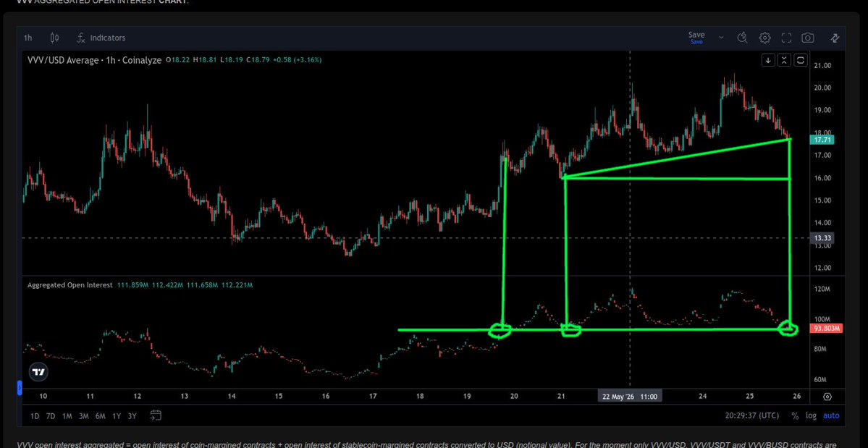Expand the left drawing toolbar handle
This screenshot has width=868, height=448.
pyautogui.click(x=20, y=387)
